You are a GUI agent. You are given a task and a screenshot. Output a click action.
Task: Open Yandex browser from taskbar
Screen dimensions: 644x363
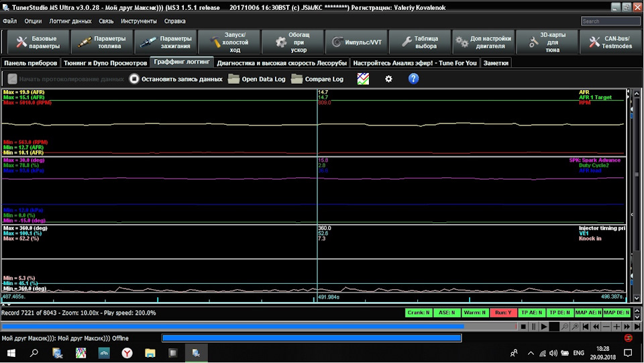127,352
